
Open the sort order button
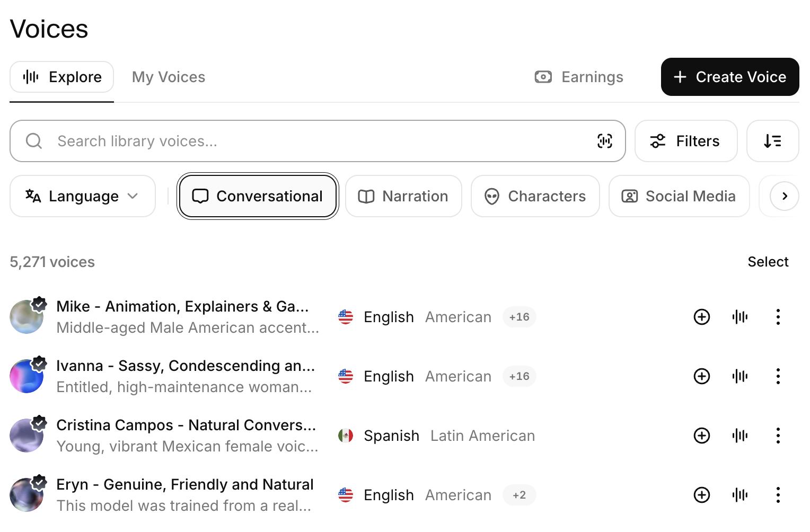click(x=772, y=141)
